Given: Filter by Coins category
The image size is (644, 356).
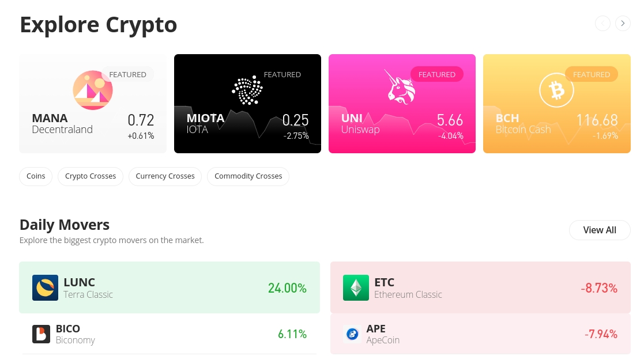Looking at the screenshot, I should tap(36, 176).
